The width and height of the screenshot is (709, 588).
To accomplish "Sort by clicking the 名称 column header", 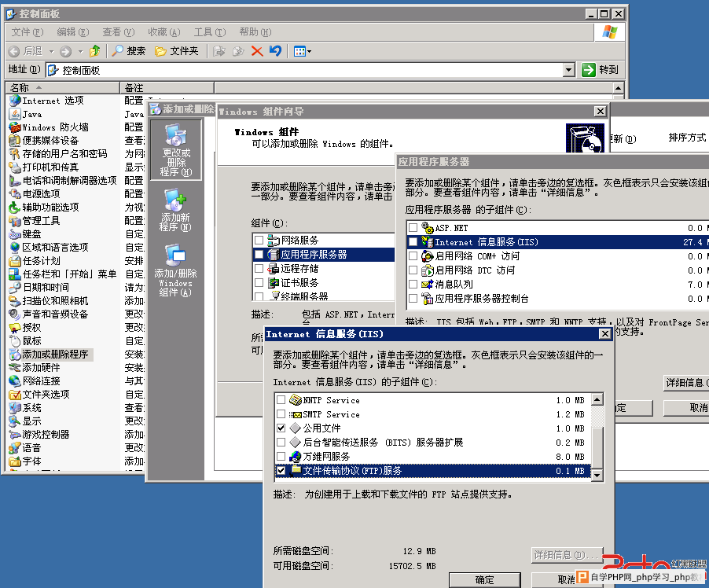I will pos(62,87).
